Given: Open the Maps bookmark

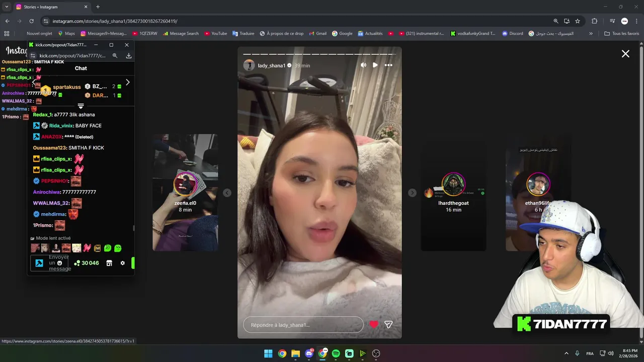Looking at the screenshot, I should [x=66, y=34].
